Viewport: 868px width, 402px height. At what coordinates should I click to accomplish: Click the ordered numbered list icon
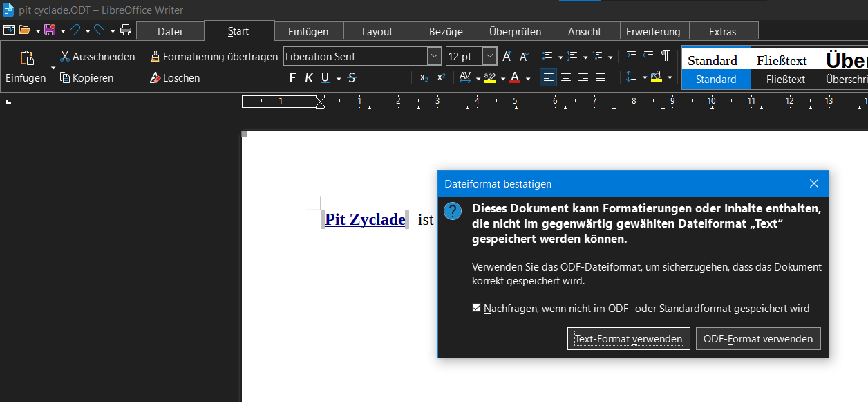[x=572, y=57]
